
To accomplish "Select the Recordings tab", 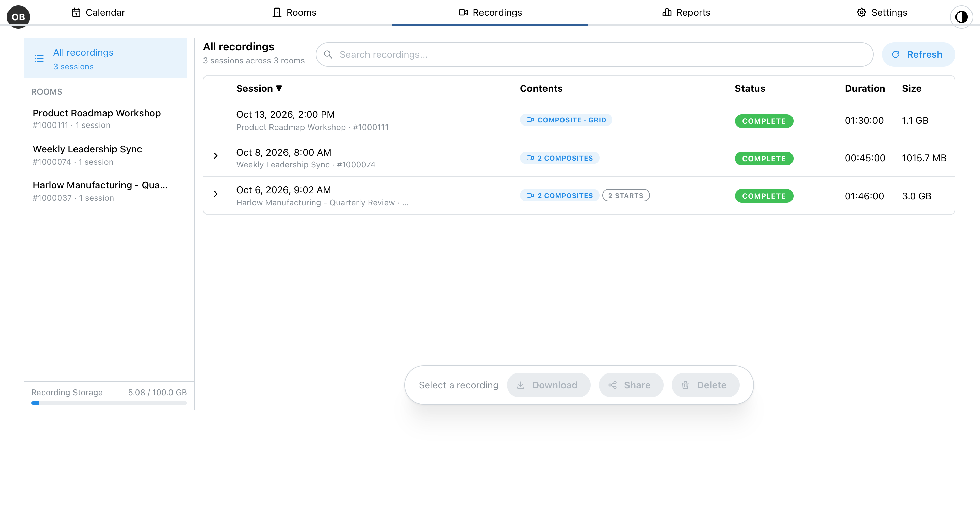I will coord(490,13).
